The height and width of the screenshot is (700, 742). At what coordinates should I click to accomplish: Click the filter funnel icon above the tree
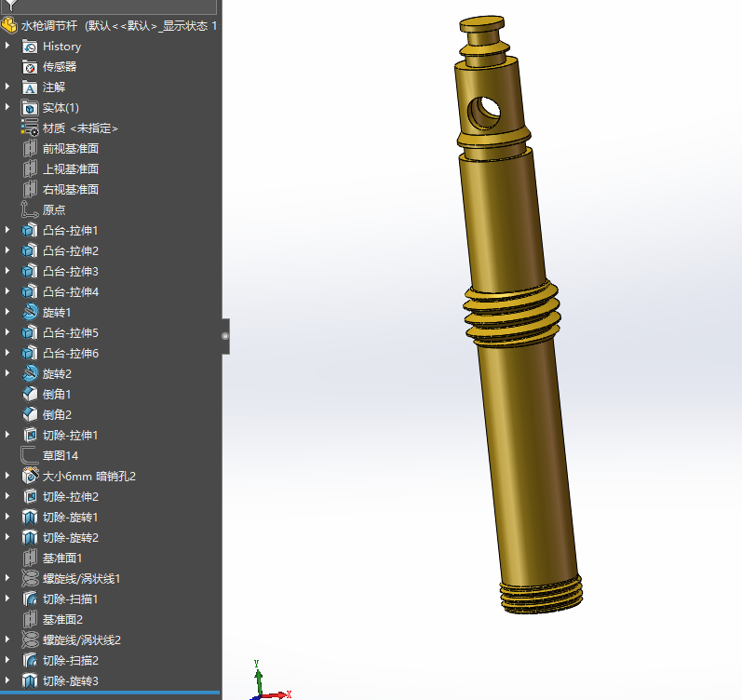pyautogui.click(x=10, y=6)
